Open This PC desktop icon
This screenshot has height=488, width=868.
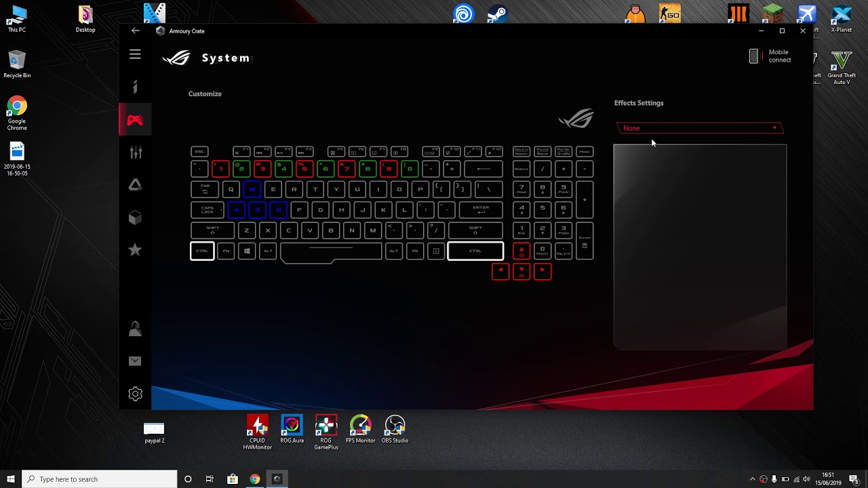[x=17, y=19]
